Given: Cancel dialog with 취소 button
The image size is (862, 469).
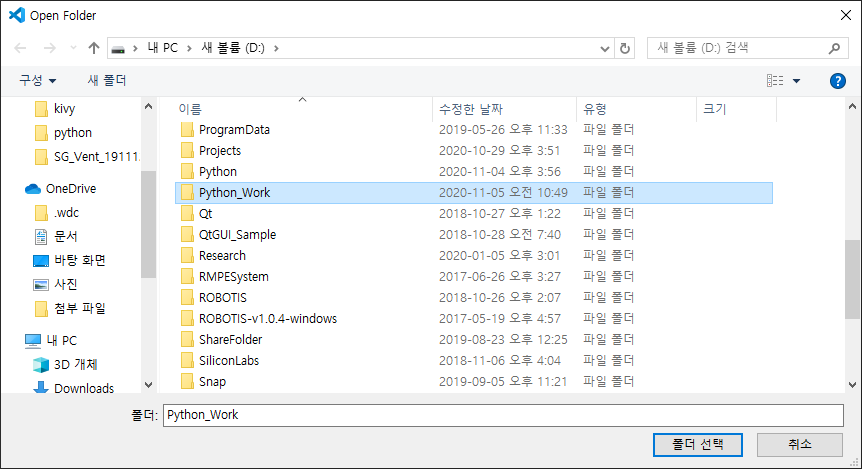Looking at the screenshot, I should tap(799, 444).
